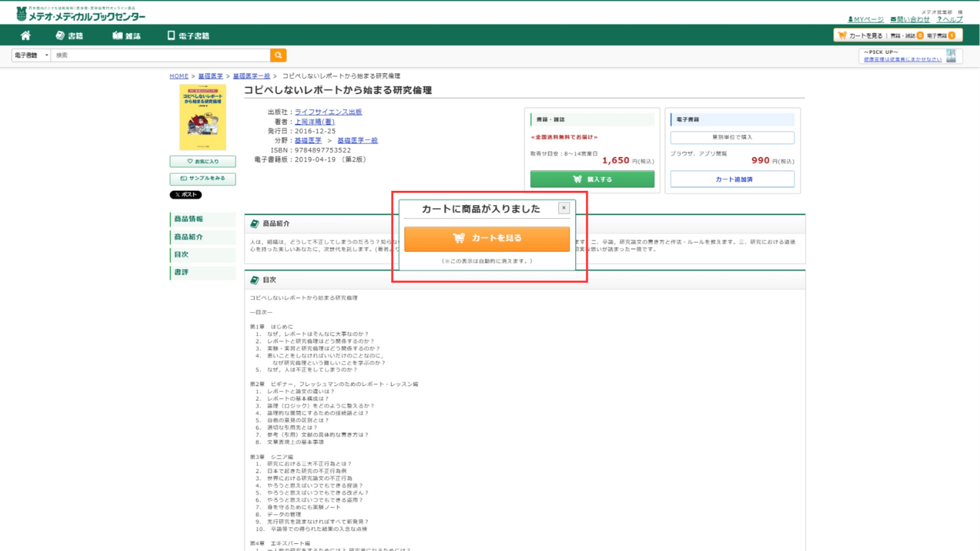
Task: Click the green 購入する button
Action: (592, 179)
